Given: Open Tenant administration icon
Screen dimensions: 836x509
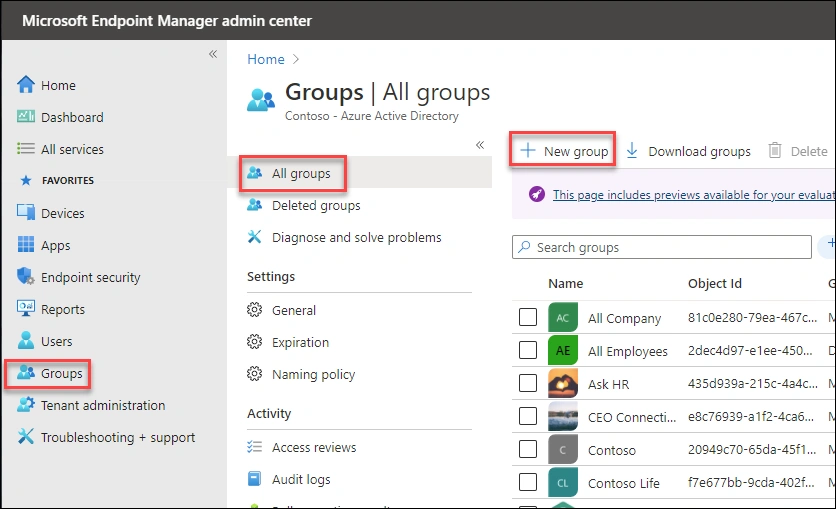Looking at the screenshot, I should pos(26,405).
